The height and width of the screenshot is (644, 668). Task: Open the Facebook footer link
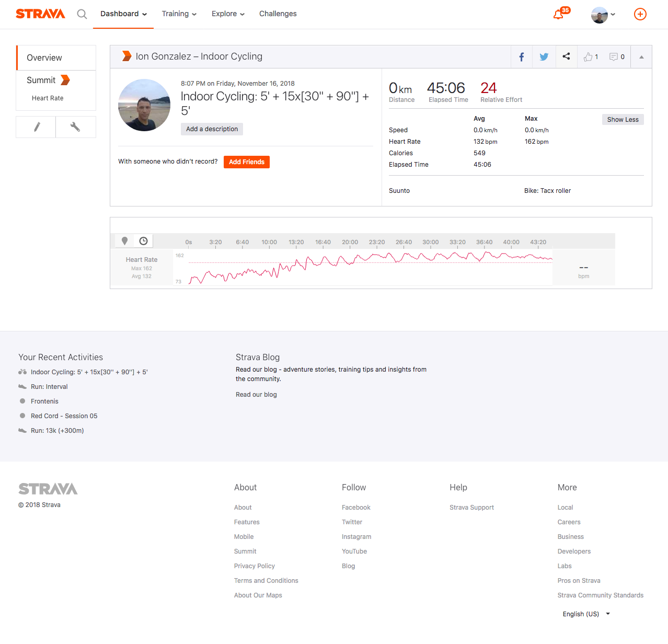pos(356,508)
